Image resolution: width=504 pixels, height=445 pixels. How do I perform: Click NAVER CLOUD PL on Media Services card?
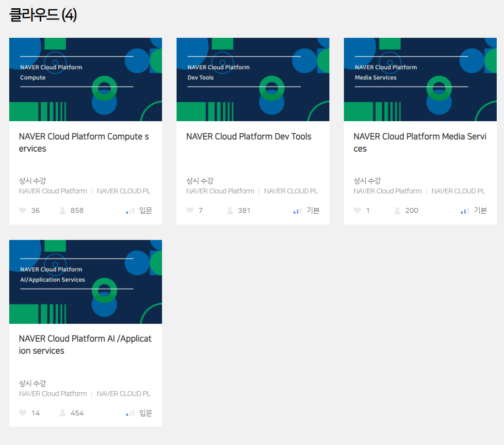458,191
